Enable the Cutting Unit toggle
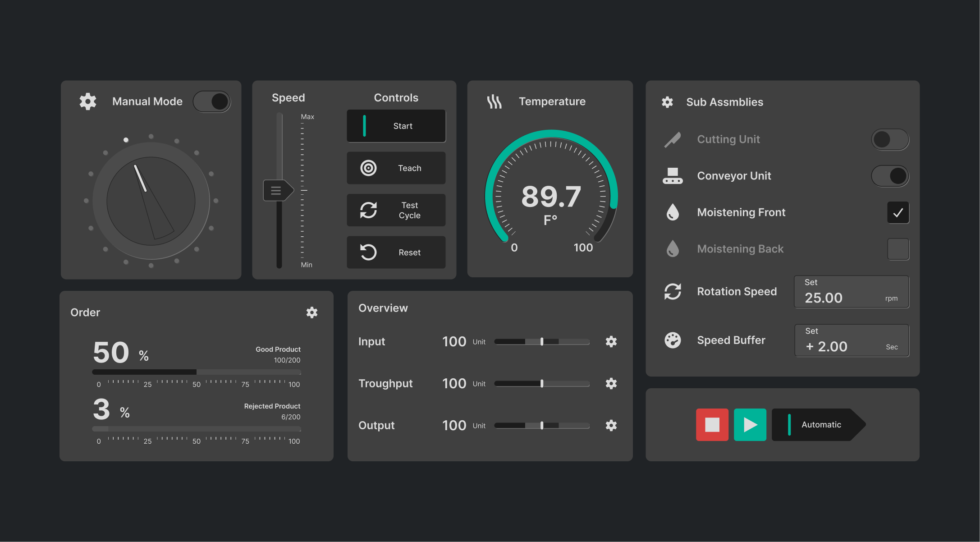The height and width of the screenshot is (542, 980). pos(890,140)
